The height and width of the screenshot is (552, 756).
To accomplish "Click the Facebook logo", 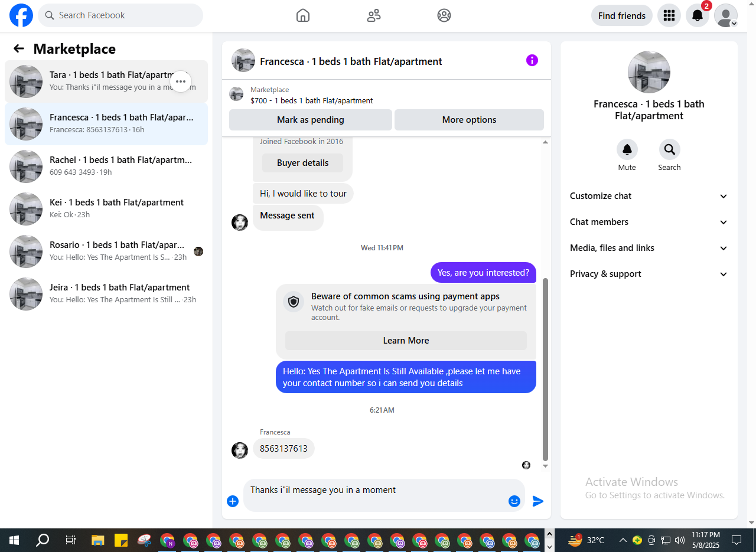I will 21,15.
